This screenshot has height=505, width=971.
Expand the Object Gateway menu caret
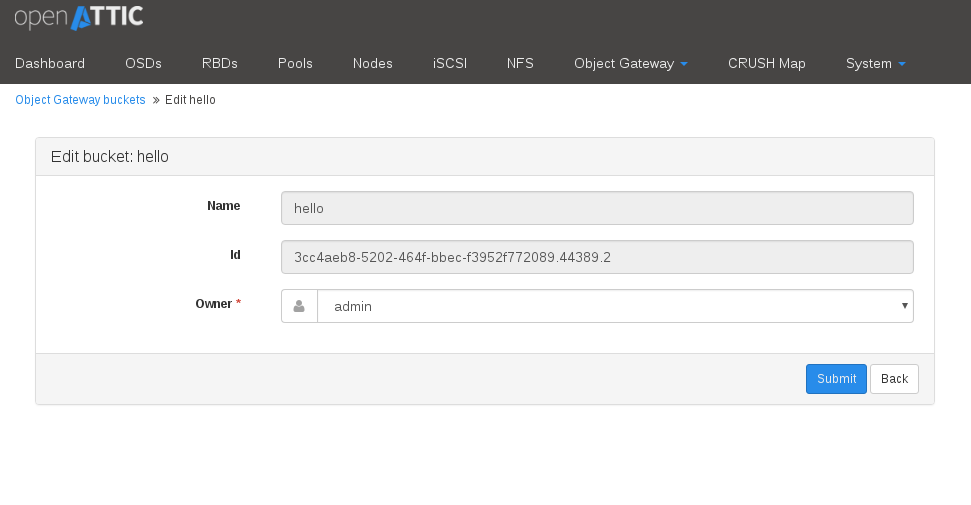(x=684, y=64)
